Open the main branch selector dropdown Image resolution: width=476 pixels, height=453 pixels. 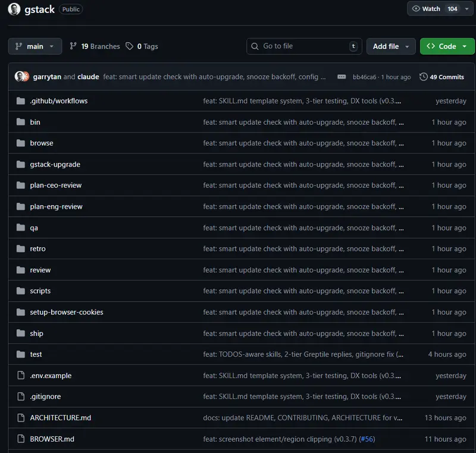[34, 46]
